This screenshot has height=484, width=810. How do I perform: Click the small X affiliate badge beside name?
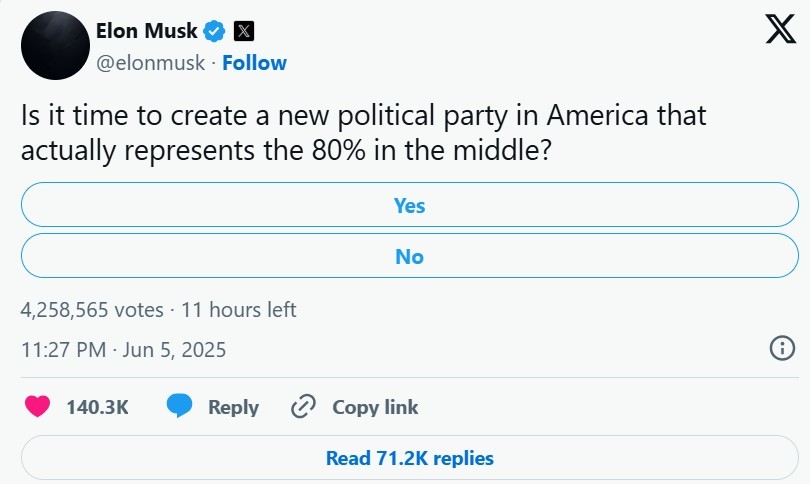pos(244,31)
